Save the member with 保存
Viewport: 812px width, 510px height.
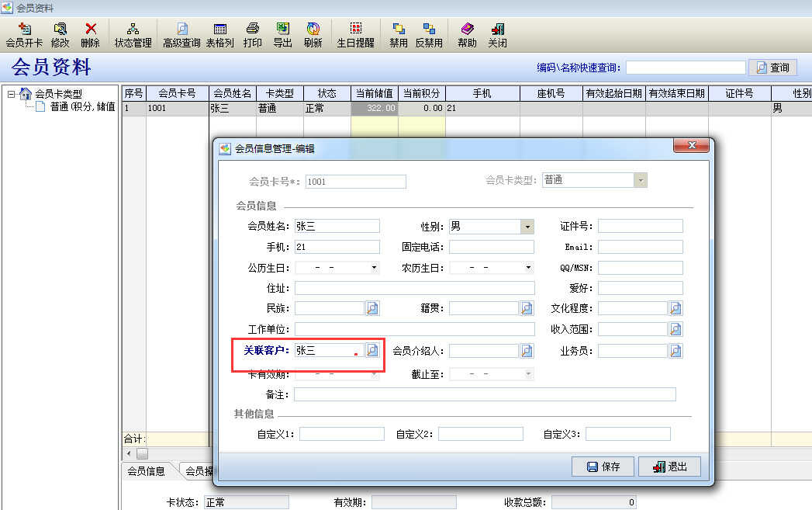tap(603, 467)
